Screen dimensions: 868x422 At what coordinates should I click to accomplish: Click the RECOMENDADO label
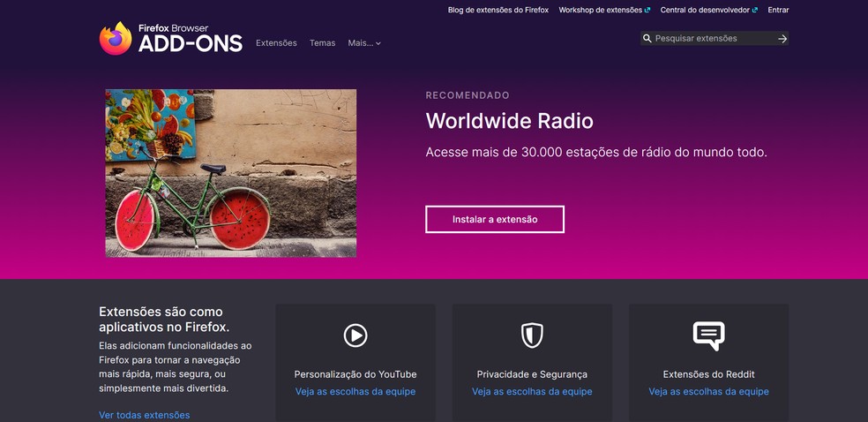[x=468, y=95]
